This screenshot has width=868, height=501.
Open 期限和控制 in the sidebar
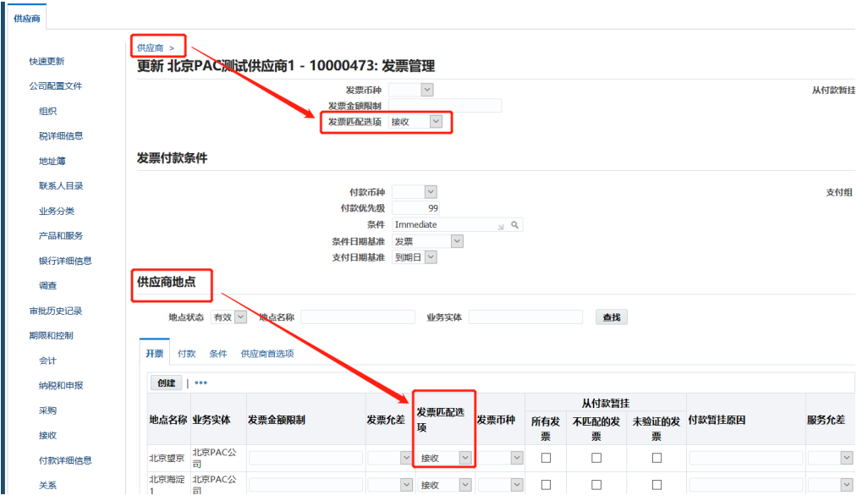52,335
